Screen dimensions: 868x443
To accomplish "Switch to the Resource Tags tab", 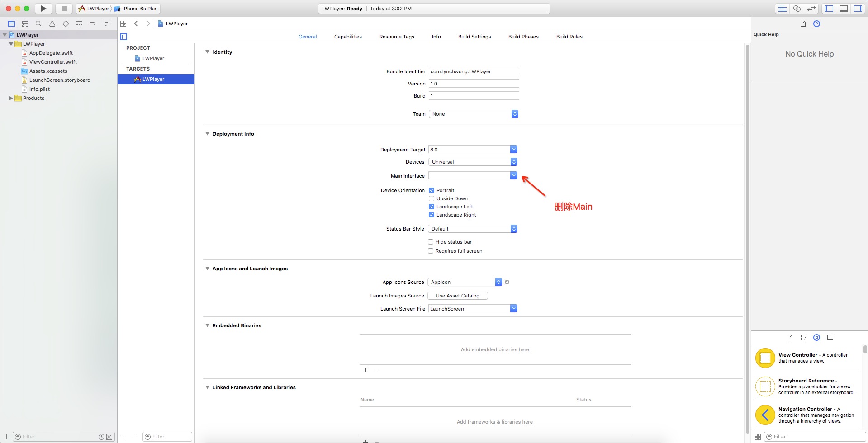I will tap(397, 37).
